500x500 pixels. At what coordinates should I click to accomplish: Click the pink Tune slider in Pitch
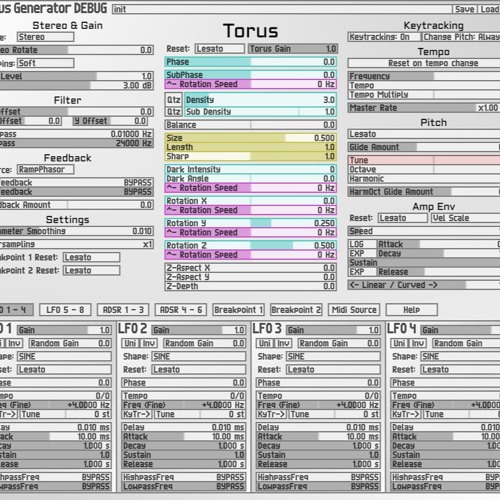click(x=424, y=160)
